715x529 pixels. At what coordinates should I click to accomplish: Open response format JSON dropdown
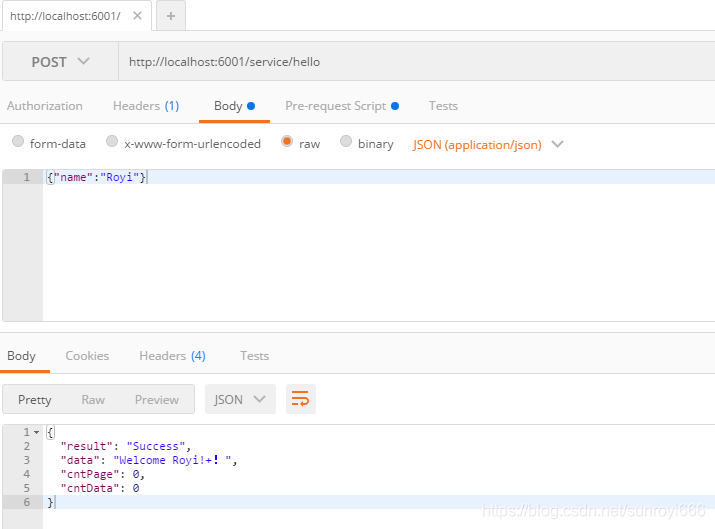[240, 399]
